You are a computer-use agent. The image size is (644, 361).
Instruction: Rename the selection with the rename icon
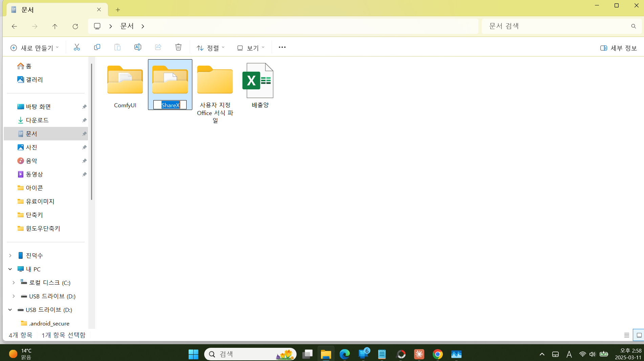[x=137, y=47]
